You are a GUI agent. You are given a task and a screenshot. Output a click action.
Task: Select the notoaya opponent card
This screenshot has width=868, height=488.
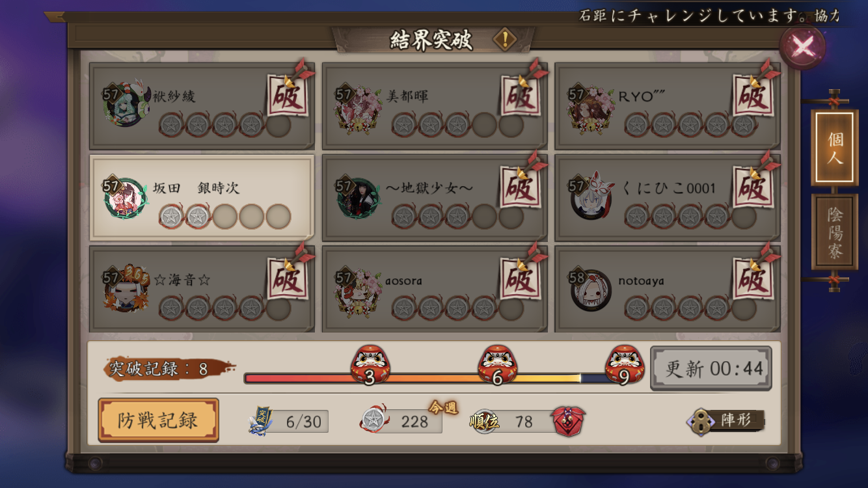668,289
